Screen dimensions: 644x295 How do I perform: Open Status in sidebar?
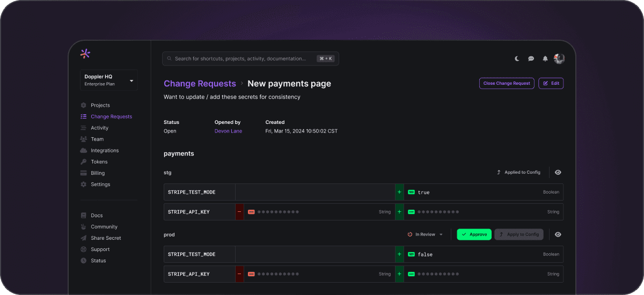coord(93,260)
